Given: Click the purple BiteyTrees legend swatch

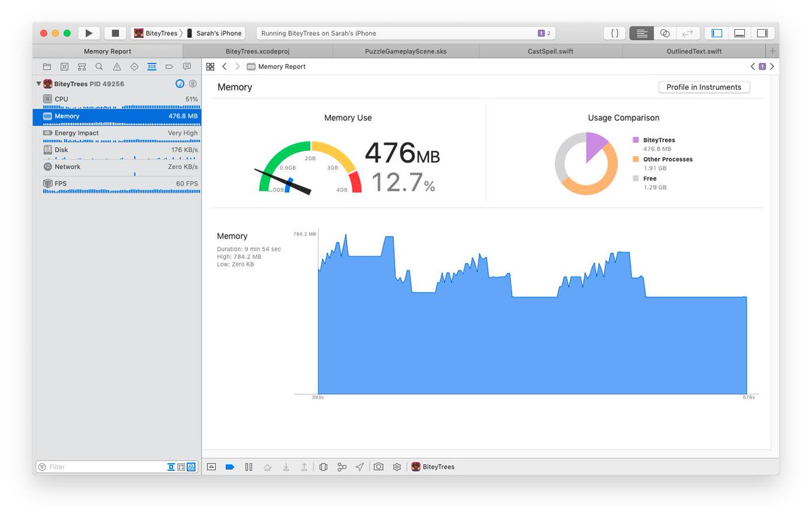Looking at the screenshot, I should pyautogui.click(x=635, y=140).
